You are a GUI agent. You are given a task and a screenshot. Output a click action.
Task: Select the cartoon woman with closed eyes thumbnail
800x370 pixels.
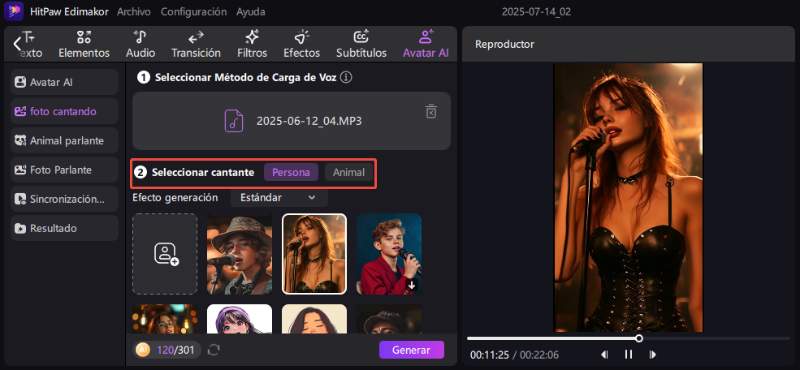point(314,319)
